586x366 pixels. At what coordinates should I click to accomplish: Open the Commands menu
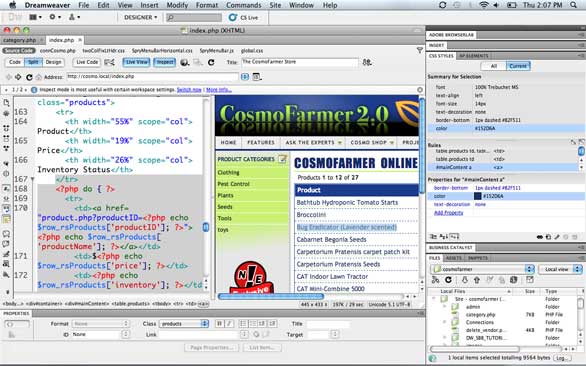pyautogui.click(x=243, y=5)
